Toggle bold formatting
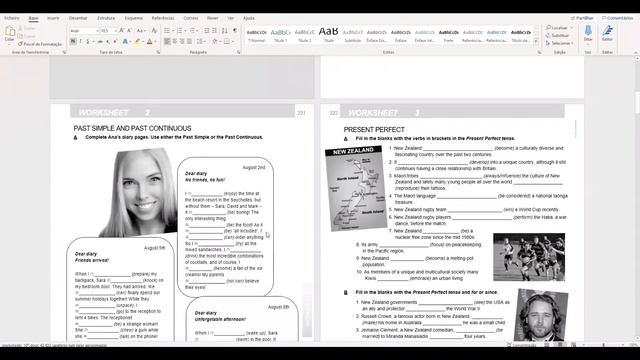 click(x=73, y=41)
